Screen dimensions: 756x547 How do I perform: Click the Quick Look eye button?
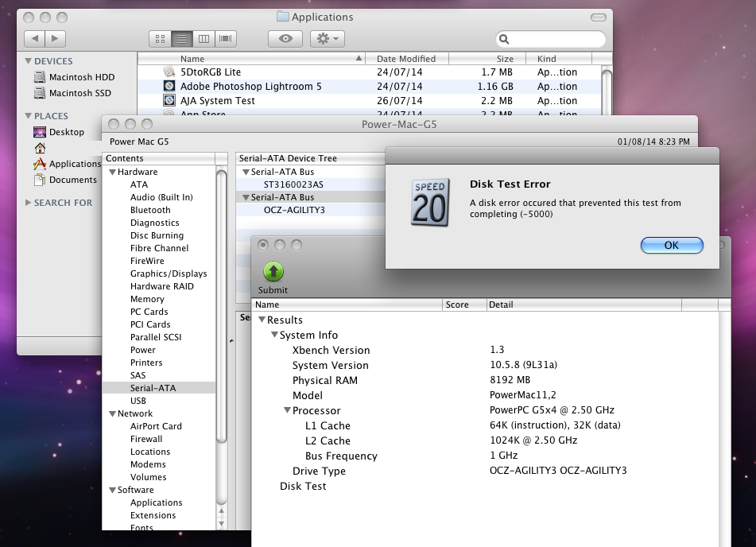(285, 39)
